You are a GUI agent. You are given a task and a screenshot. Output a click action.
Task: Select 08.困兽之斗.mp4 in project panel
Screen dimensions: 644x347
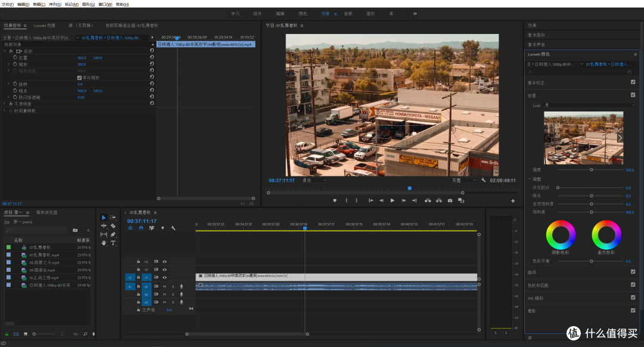(44, 263)
